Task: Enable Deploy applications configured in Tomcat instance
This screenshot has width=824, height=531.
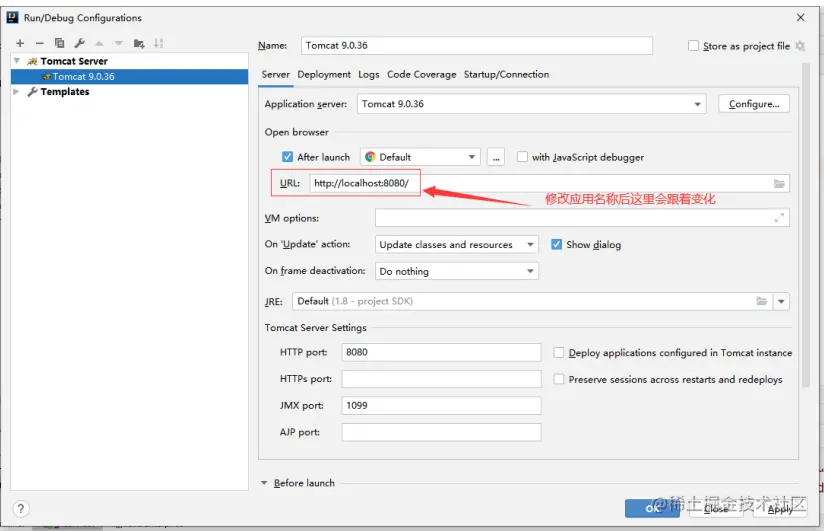Action: click(x=559, y=352)
